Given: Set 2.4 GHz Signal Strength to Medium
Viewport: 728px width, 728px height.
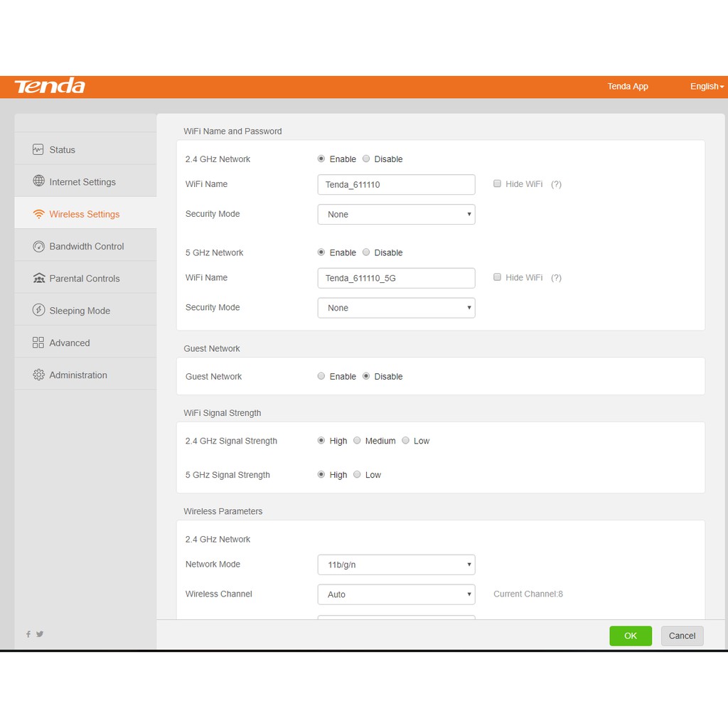Looking at the screenshot, I should 357,441.
